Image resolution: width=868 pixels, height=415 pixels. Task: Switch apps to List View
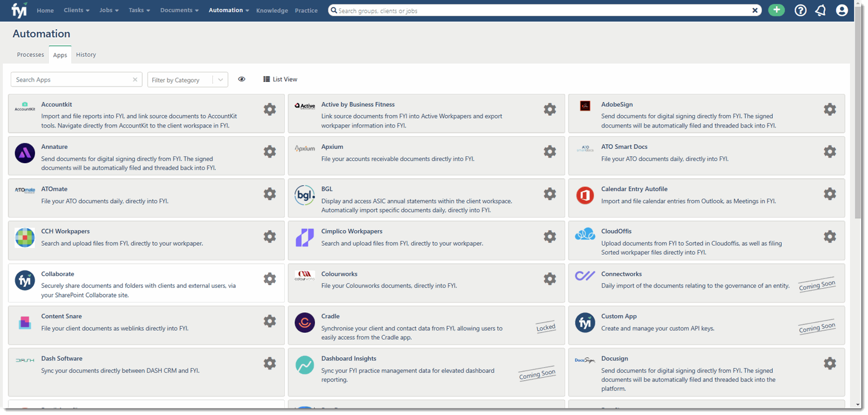click(280, 79)
